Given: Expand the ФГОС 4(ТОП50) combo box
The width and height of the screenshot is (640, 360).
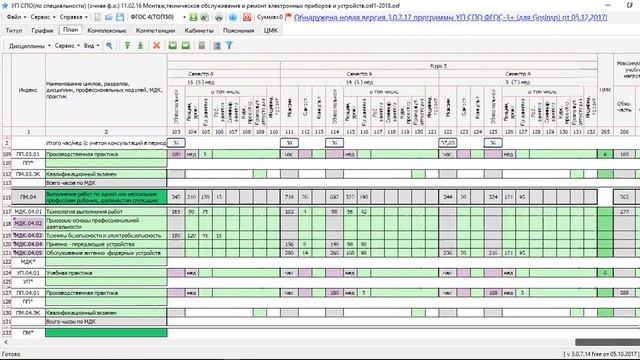Looking at the screenshot, I should pos(184,17).
